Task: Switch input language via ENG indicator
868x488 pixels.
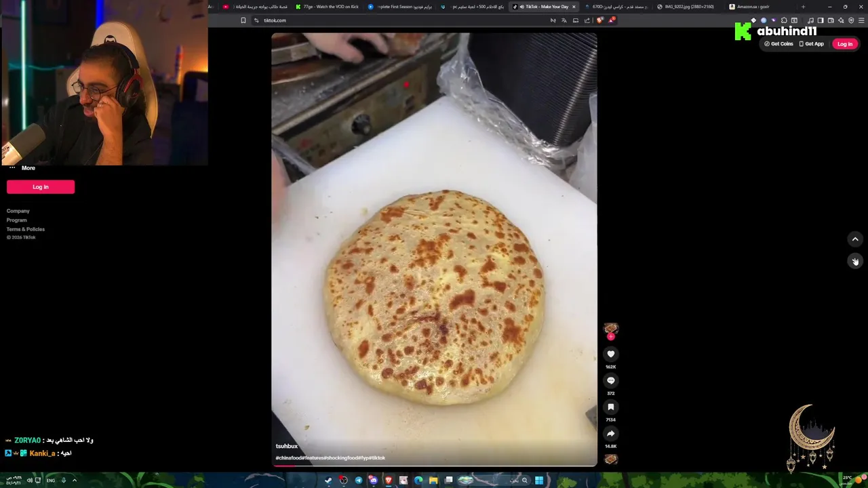Action: click(x=51, y=481)
